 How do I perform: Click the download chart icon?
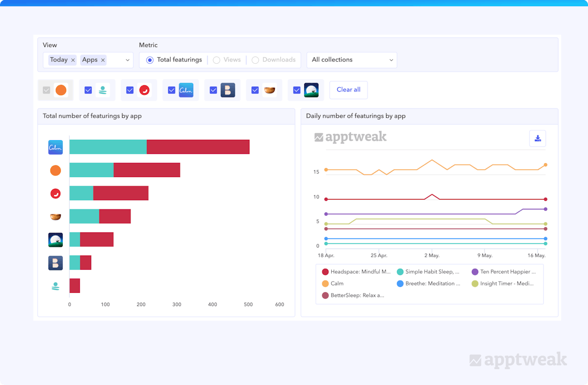point(538,138)
